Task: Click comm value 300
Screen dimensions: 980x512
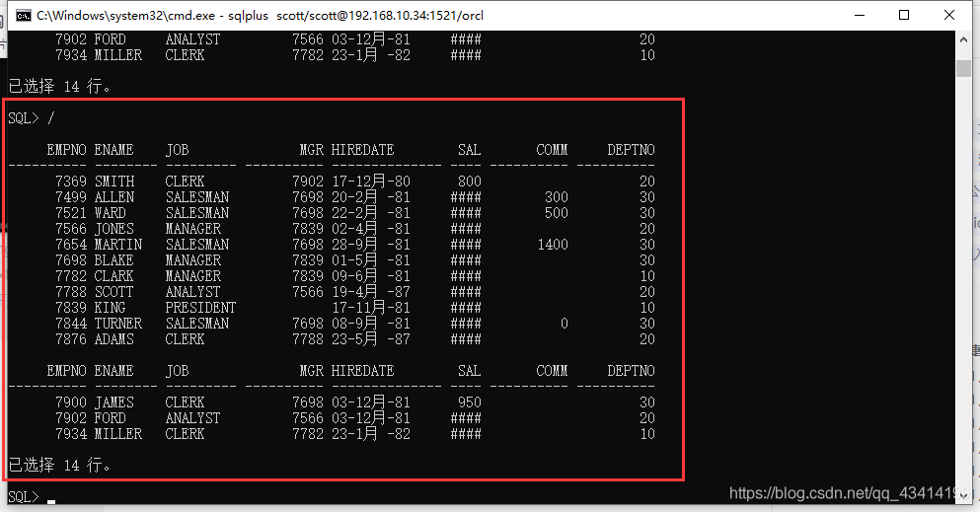Action: pos(557,197)
